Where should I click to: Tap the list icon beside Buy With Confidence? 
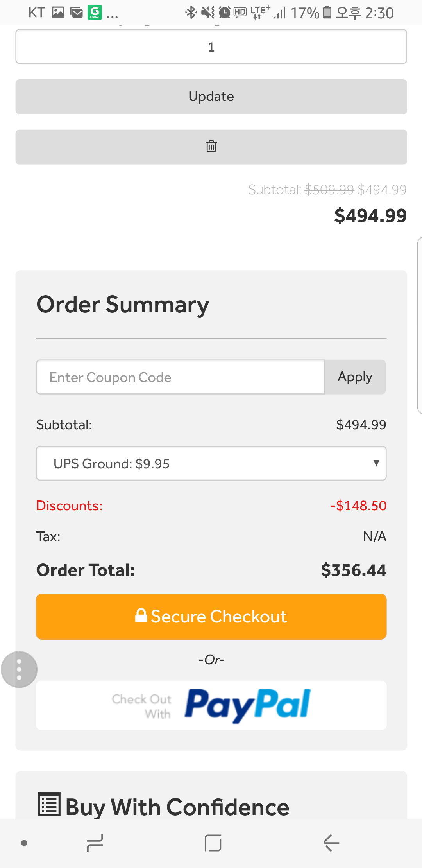tap(49, 804)
